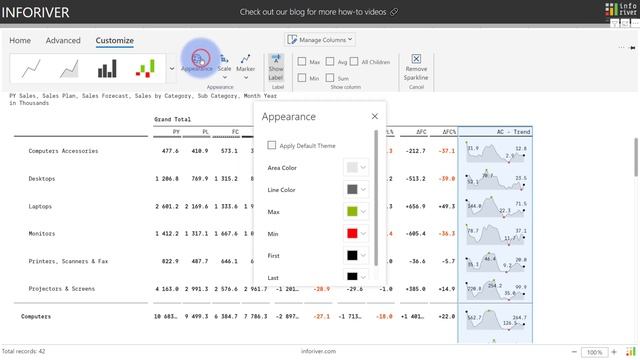Click the pin ribbon icon
The width and height of the screenshot is (640, 360).
tap(633, 48)
